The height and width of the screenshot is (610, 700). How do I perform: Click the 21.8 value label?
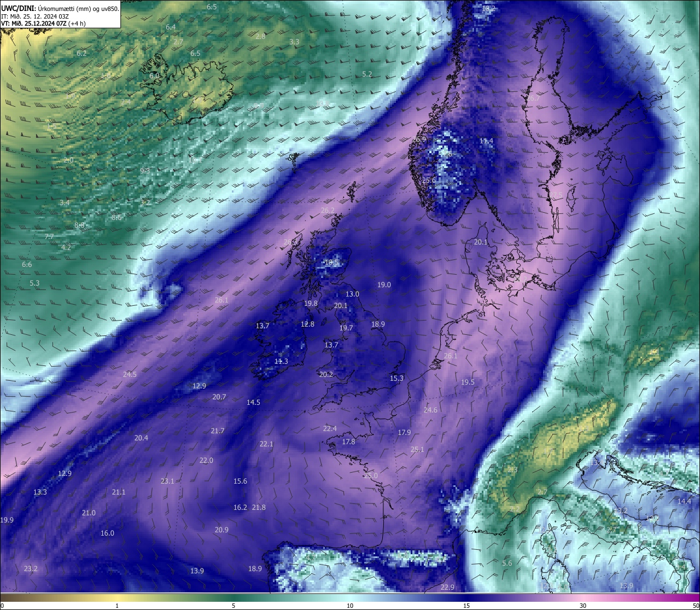pos(259,507)
